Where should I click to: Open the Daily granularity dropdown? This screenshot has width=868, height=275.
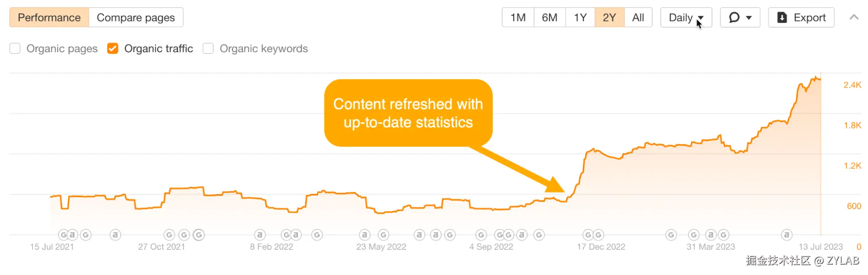686,17
